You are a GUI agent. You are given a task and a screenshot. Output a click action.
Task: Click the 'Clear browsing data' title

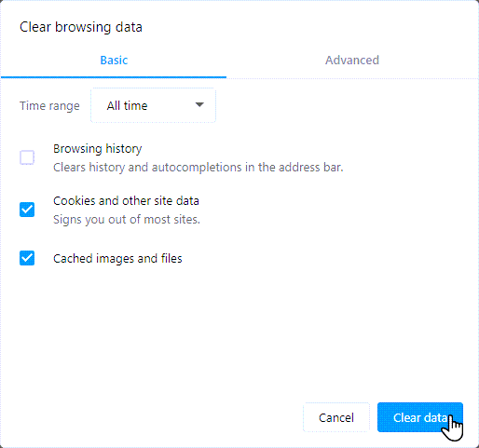(81, 27)
